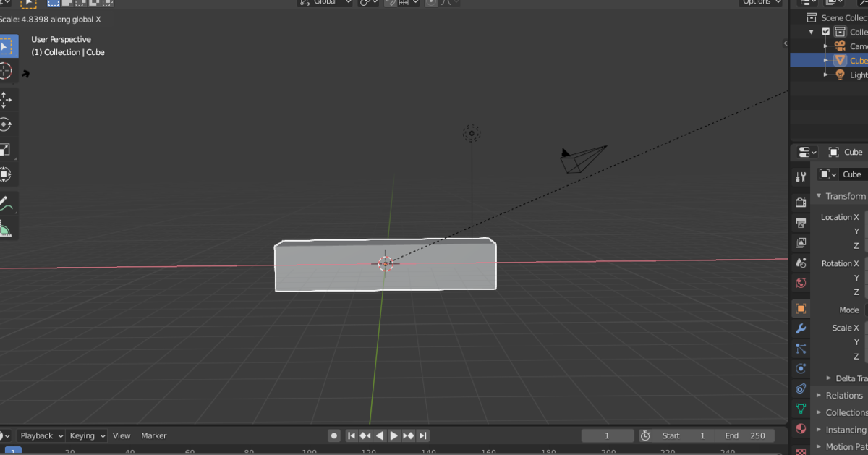The image size is (868, 455).
Task: Jump to the end frame
Action: [423, 435]
